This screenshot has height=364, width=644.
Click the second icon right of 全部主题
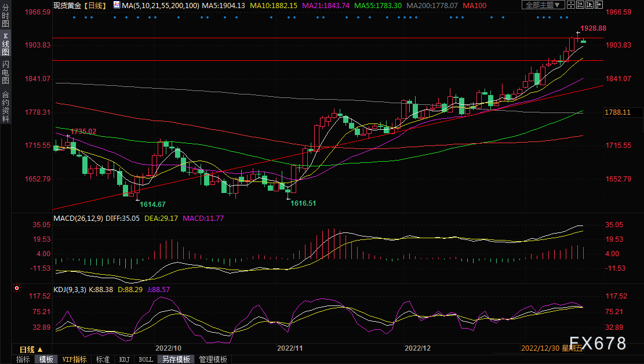click(580, 5)
